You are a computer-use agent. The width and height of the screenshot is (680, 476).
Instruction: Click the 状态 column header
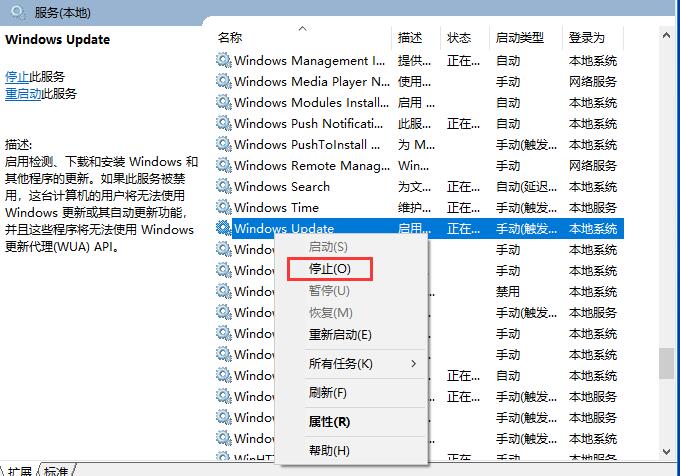tap(459, 38)
